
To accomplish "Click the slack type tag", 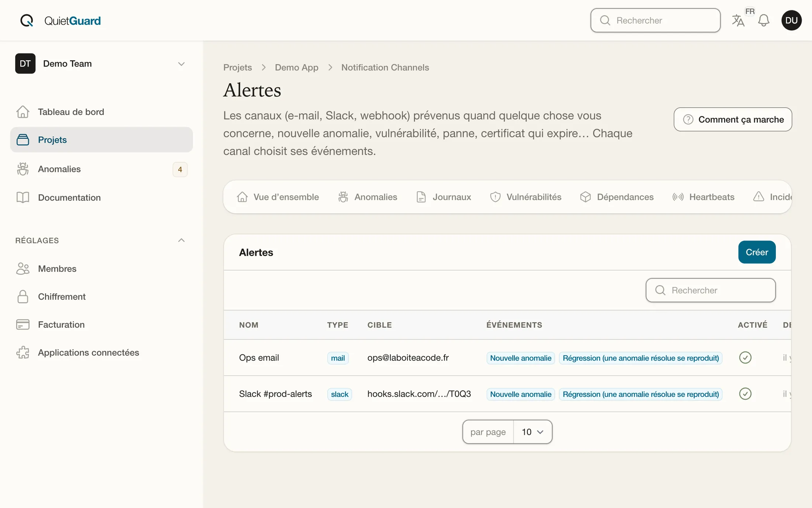I will (x=340, y=394).
